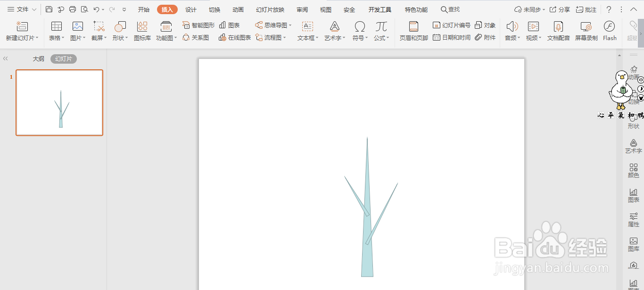Switch to the 审阅 review tab
This screenshot has width=644, height=290.
click(302, 9)
